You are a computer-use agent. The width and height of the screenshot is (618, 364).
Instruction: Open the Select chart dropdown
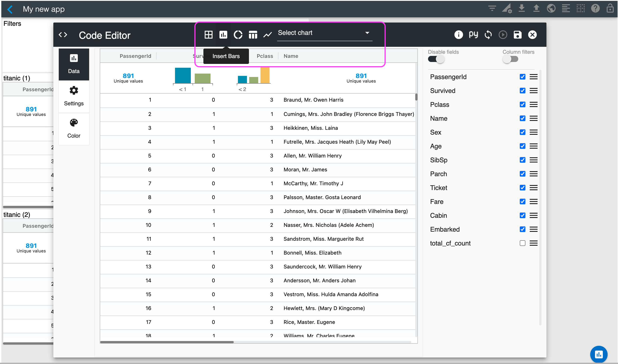pyautogui.click(x=324, y=33)
